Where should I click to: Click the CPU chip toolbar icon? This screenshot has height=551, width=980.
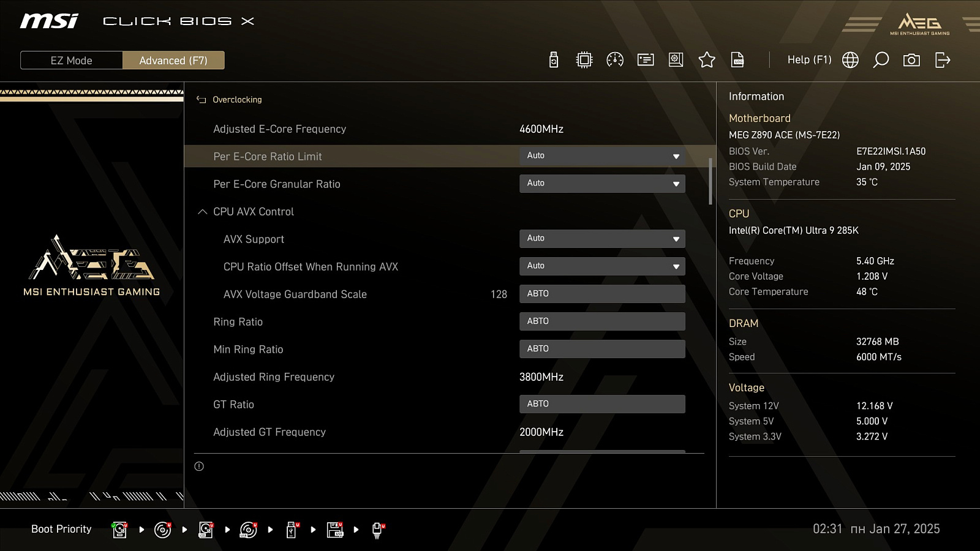pos(584,60)
